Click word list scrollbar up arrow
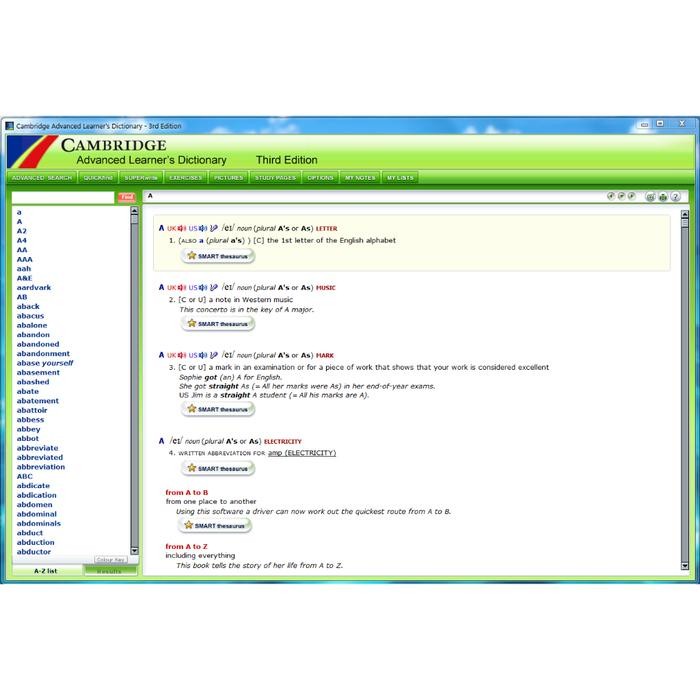700x700 pixels. [134, 210]
